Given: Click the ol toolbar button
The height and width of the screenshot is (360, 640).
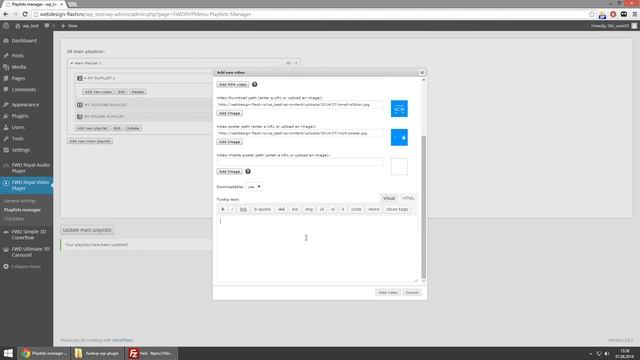Looking at the screenshot, I should coord(333,209).
